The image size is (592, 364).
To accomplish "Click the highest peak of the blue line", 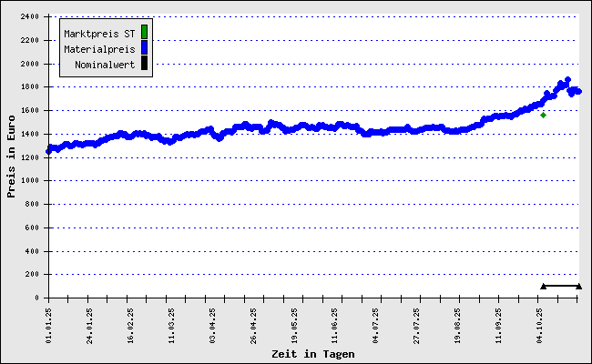I will tap(567, 80).
